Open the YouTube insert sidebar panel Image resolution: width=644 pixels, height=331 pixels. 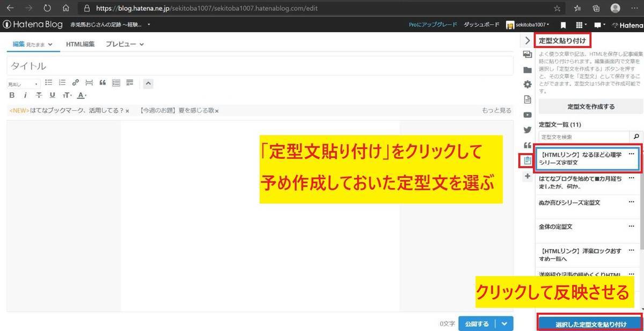pyautogui.click(x=527, y=114)
